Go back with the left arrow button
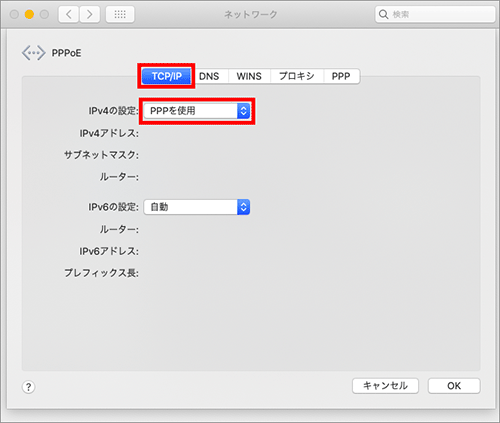This screenshot has height=423, width=500. (69, 14)
